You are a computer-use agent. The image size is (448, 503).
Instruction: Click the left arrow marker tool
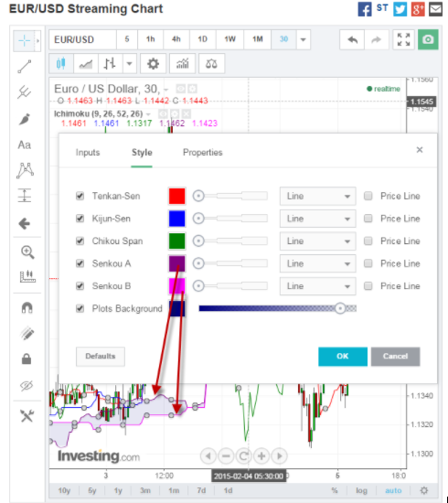[x=25, y=223]
